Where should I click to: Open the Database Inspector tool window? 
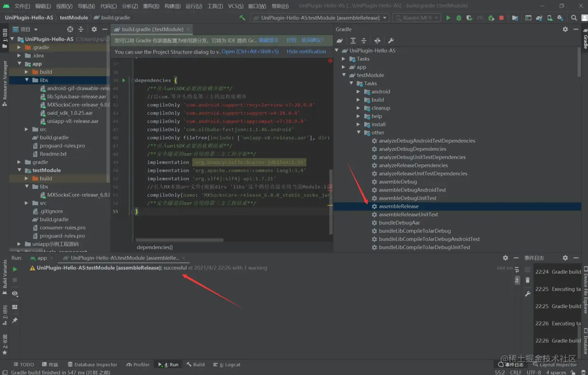[x=92, y=365]
